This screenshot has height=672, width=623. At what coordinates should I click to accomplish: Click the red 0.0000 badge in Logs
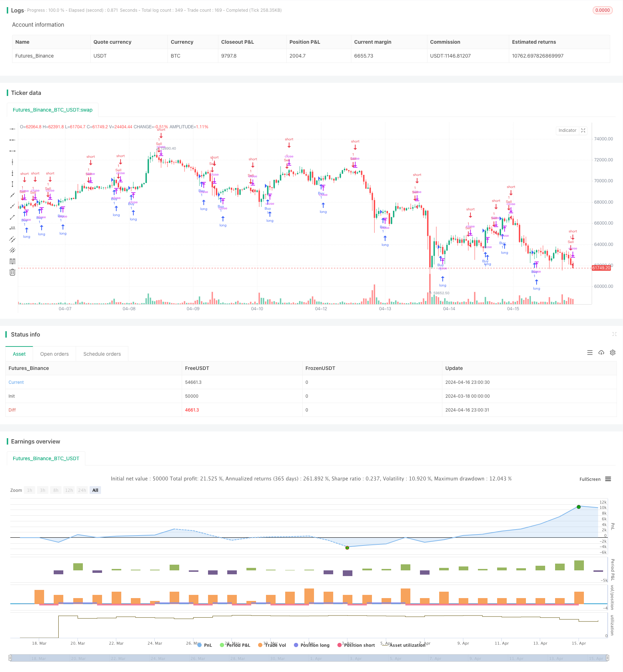pos(602,10)
